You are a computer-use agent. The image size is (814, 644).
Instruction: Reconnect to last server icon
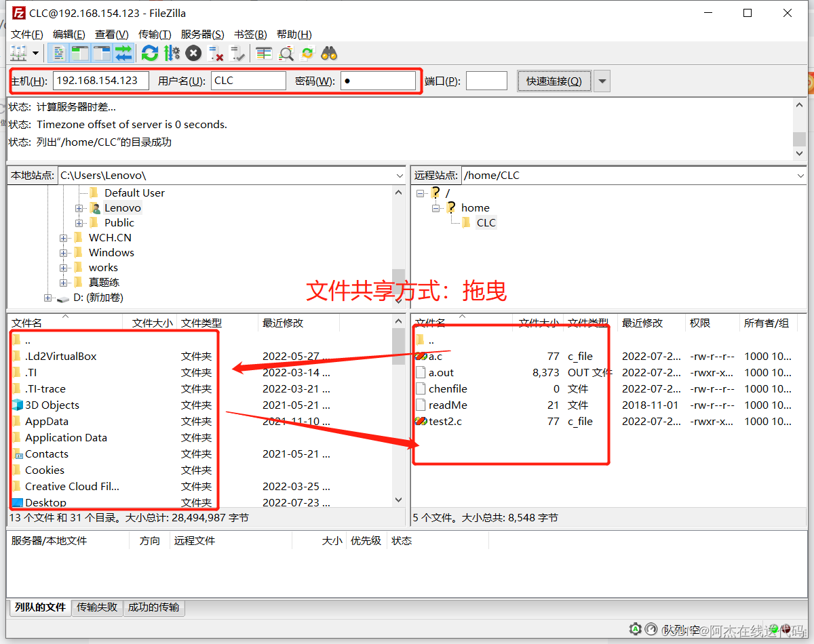(237, 53)
